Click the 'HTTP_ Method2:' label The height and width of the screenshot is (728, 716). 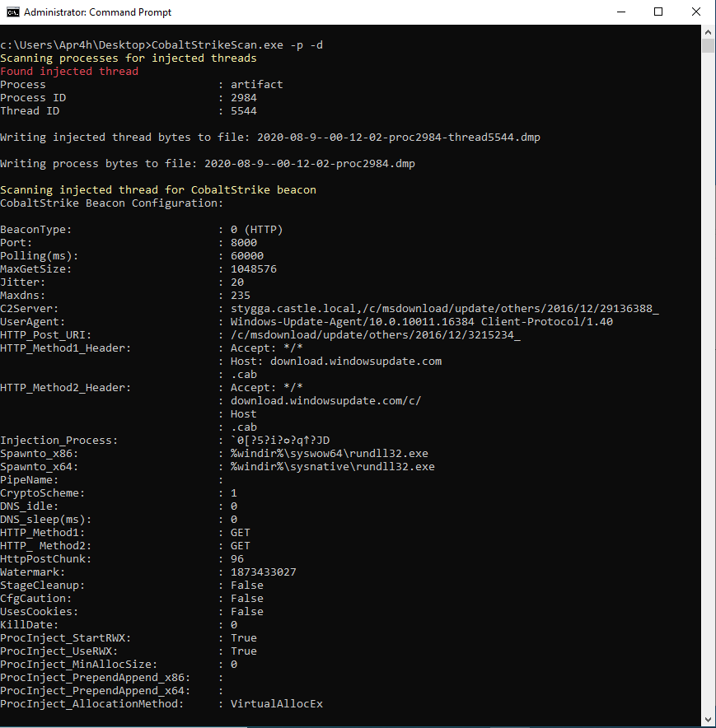click(46, 546)
